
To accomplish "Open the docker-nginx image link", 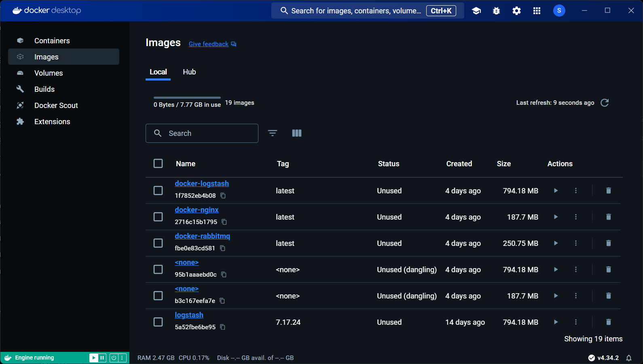I will pos(197,210).
